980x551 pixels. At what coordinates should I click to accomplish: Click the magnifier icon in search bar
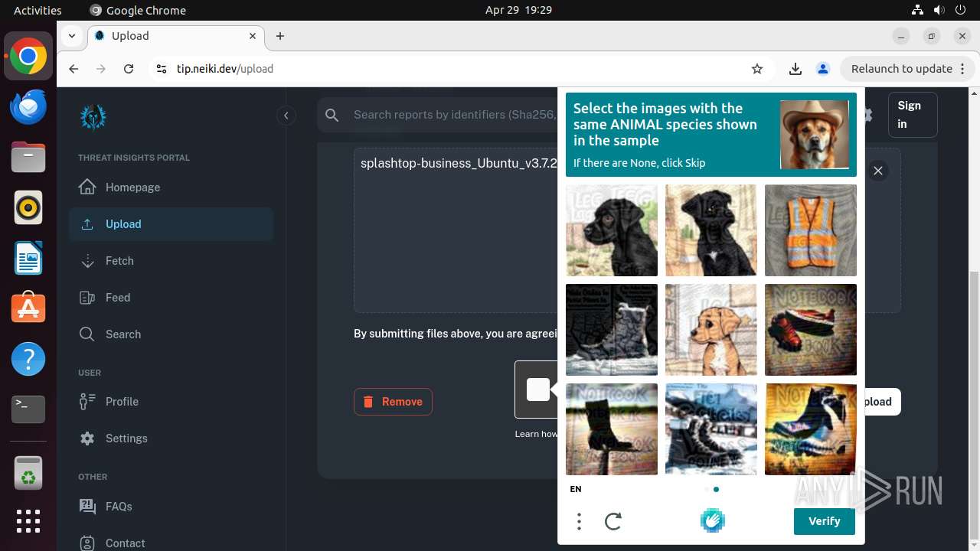[x=332, y=115]
